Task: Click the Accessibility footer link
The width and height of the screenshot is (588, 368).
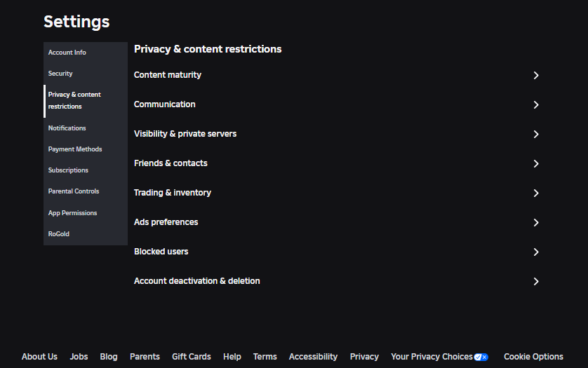Action: 313,357
